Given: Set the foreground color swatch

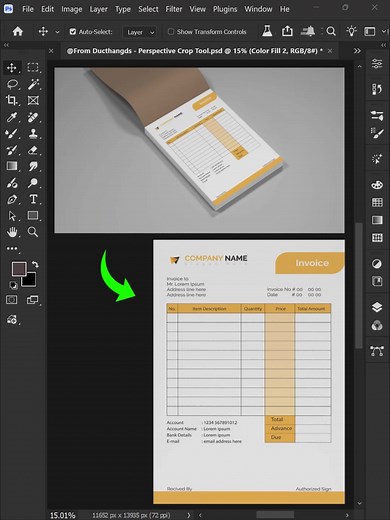Looking at the screenshot, I should click(x=19, y=269).
